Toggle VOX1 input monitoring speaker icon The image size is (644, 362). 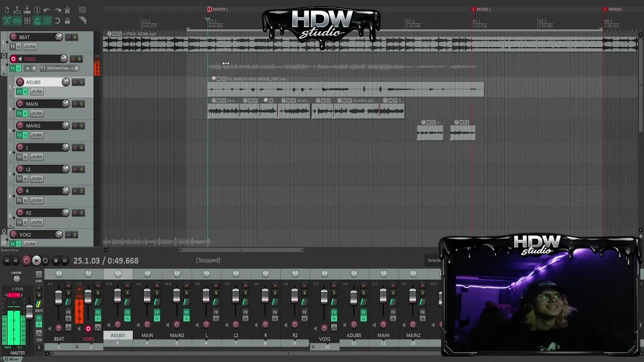point(21,59)
